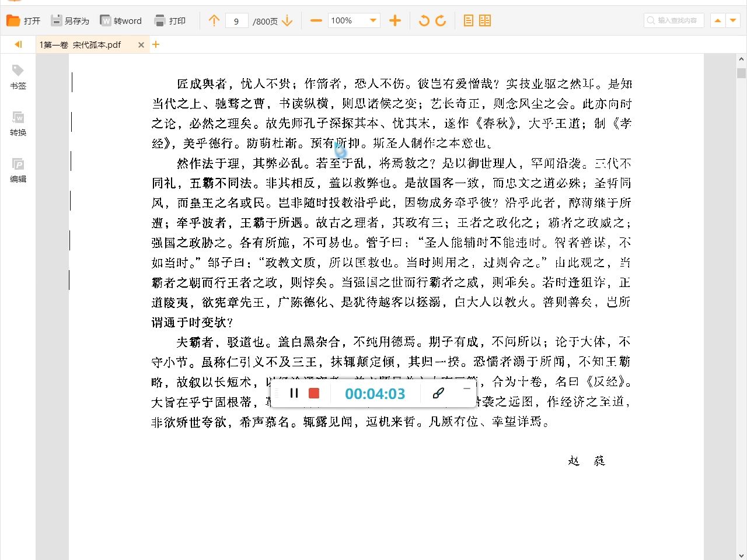The image size is (747, 560).
Task: Open the 书签 bookmarks panel
Action: tap(18, 77)
